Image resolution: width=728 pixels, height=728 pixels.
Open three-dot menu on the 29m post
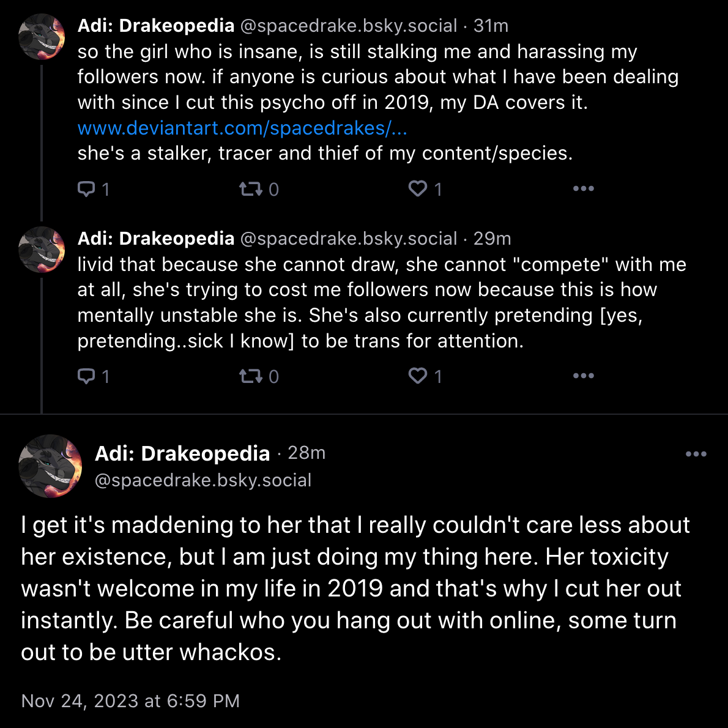(584, 376)
